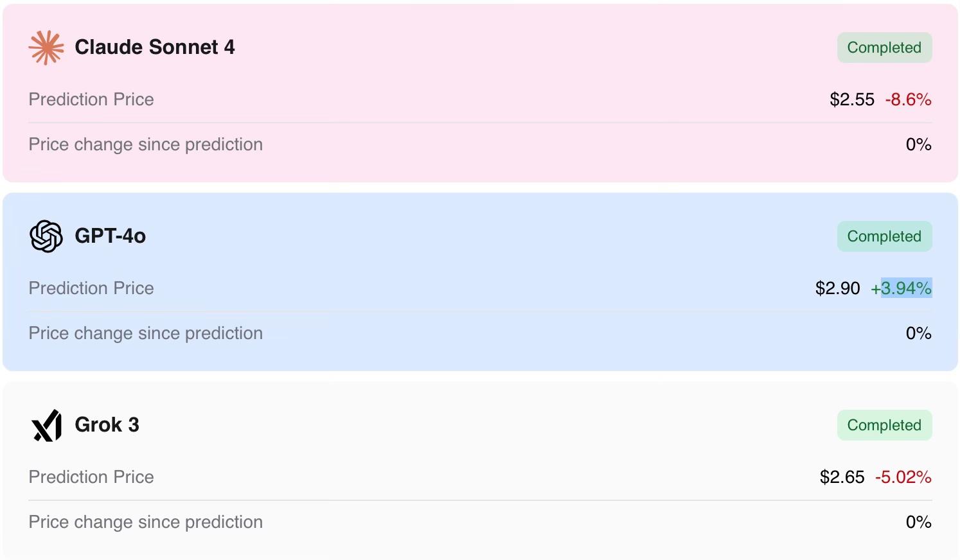This screenshot has width=960, height=560.
Task: Click Completed badge on GPT-4o card
Action: [x=884, y=236]
